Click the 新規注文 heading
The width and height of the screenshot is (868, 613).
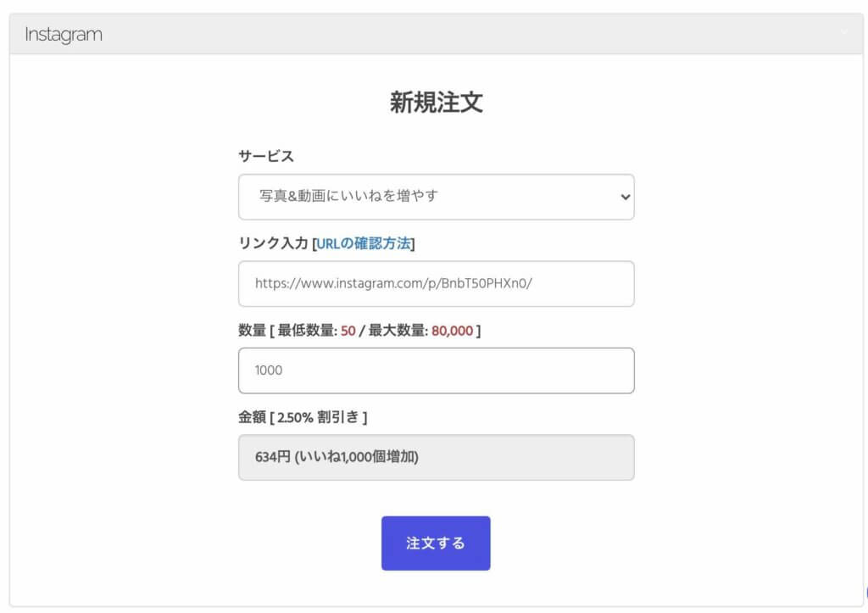coord(436,103)
